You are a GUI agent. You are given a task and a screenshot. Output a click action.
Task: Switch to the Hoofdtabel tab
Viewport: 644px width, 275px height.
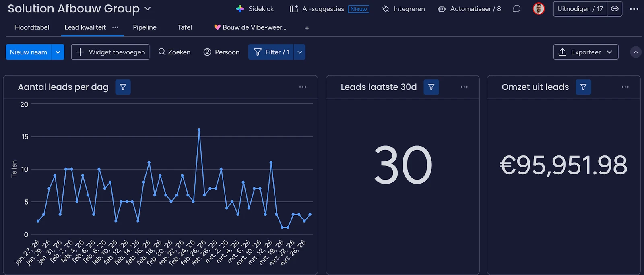click(32, 27)
